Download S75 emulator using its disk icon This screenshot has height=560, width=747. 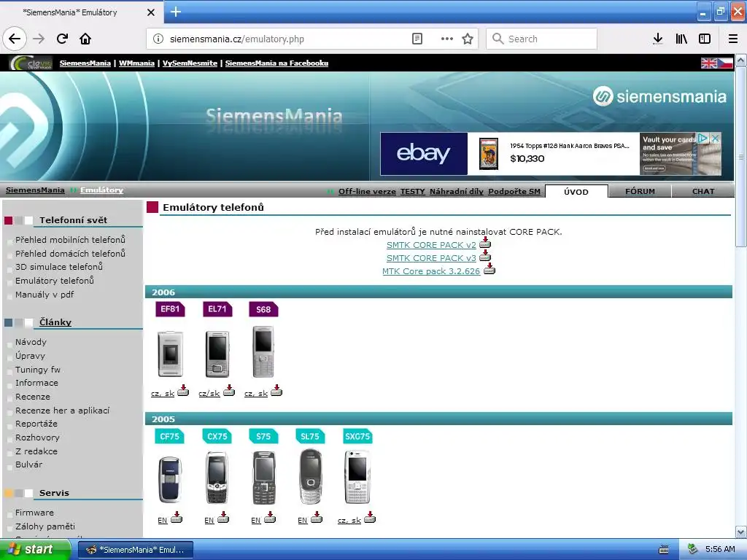click(x=270, y=518)
